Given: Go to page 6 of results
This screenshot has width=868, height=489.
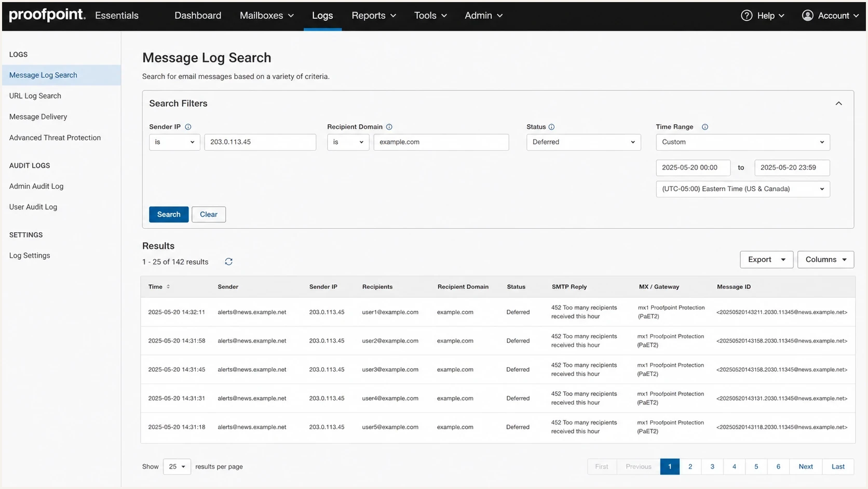Looking at the screenshot, I should click(778, 467).
